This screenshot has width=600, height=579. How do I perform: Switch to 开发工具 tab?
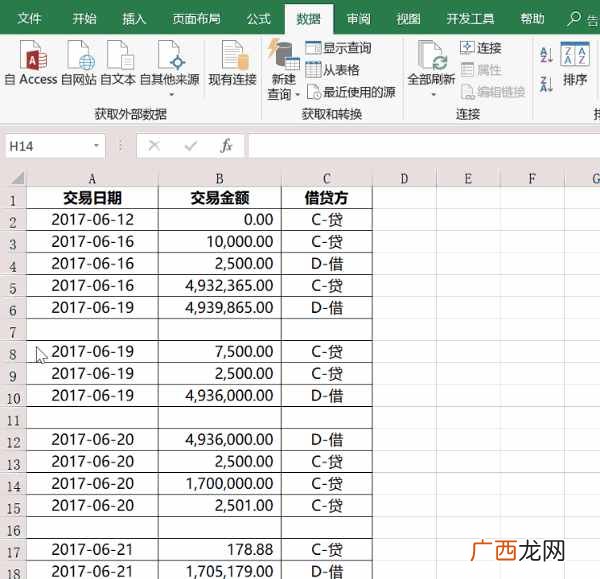click(470, 18)
